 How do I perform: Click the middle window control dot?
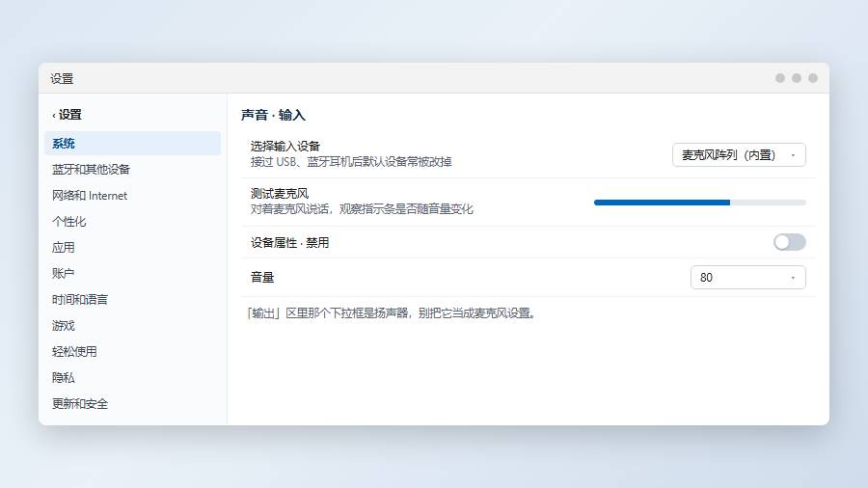[x=797, y=78]
